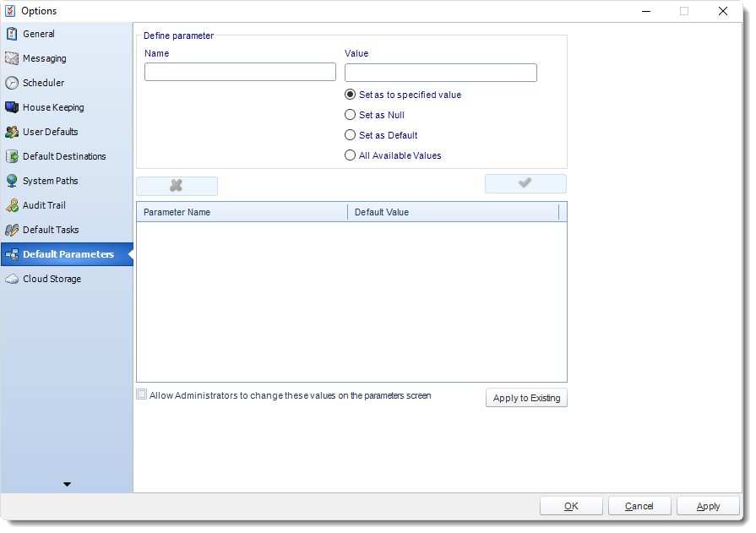Open Cloud Storage settings
This screenshot has width=756, height=533.
pyautogui.click(x=67, y=280)
